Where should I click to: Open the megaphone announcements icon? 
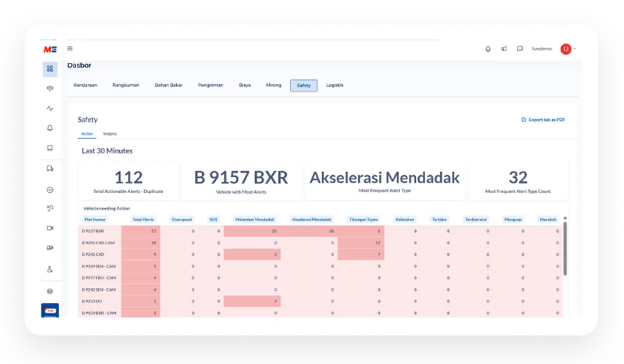(x=504, y=49)
